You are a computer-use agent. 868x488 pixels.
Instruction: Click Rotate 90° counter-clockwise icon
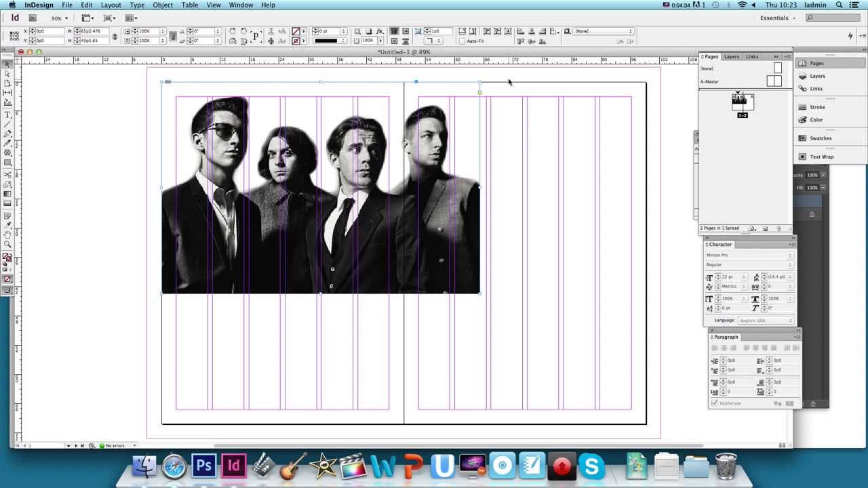click(243, 31)
